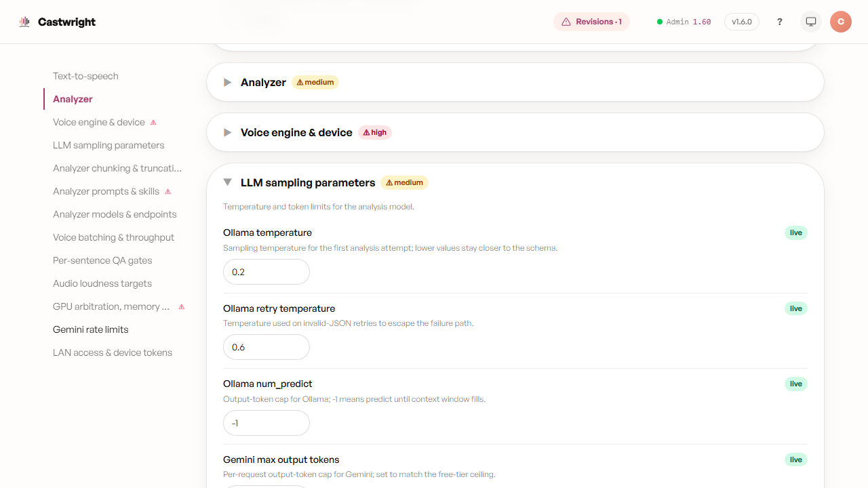The height and width of the screenshot is (488, 868).
Task: Go to LAN access & device tokens
Action: (113, 352)
